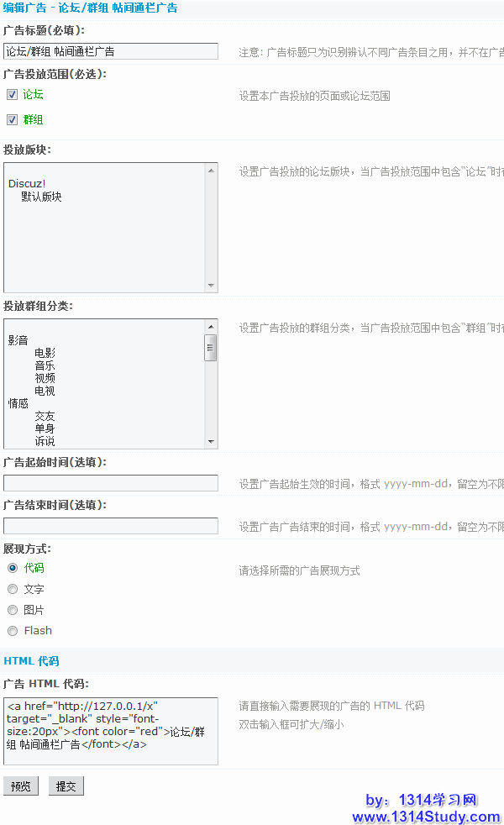Uncheck the 群组 checkbox
Image resolution: width=504 pixels, height=825 pixels.
(12, 120)
